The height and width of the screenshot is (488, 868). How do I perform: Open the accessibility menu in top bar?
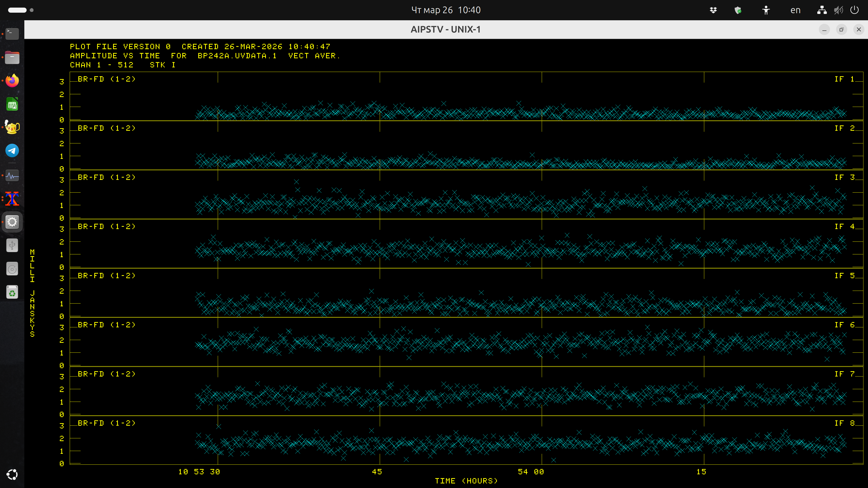(766, 10)
